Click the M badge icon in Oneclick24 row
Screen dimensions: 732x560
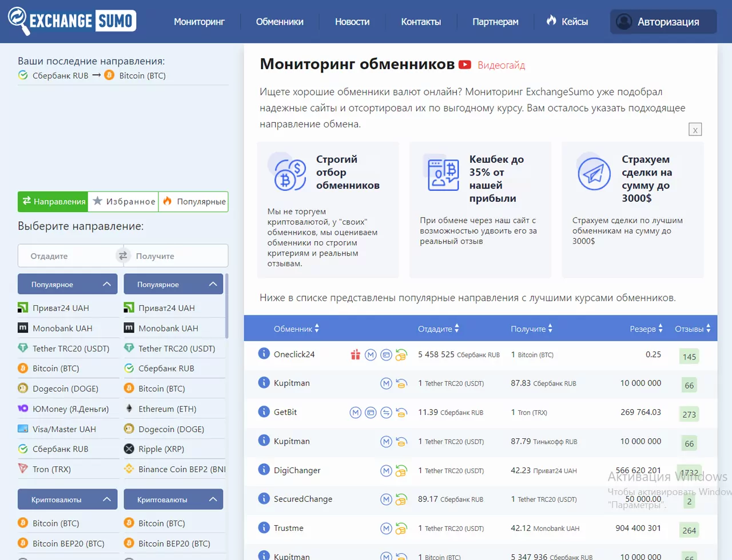[371, 355]
